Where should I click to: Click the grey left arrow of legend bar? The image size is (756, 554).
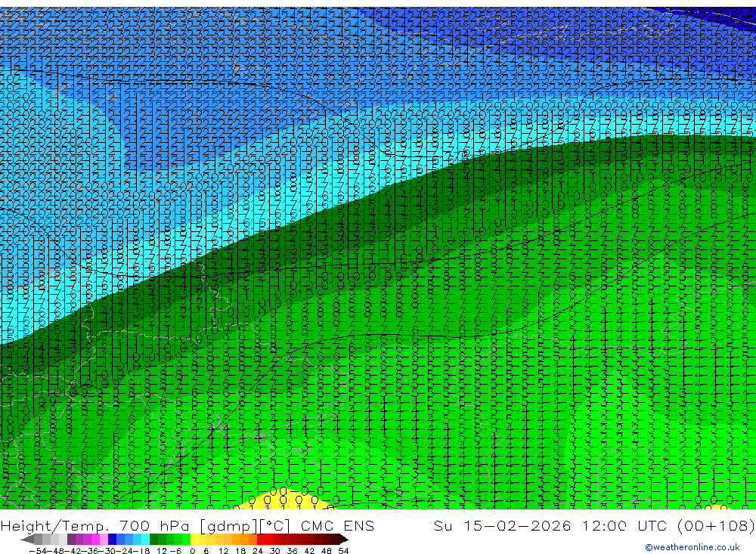27,540
